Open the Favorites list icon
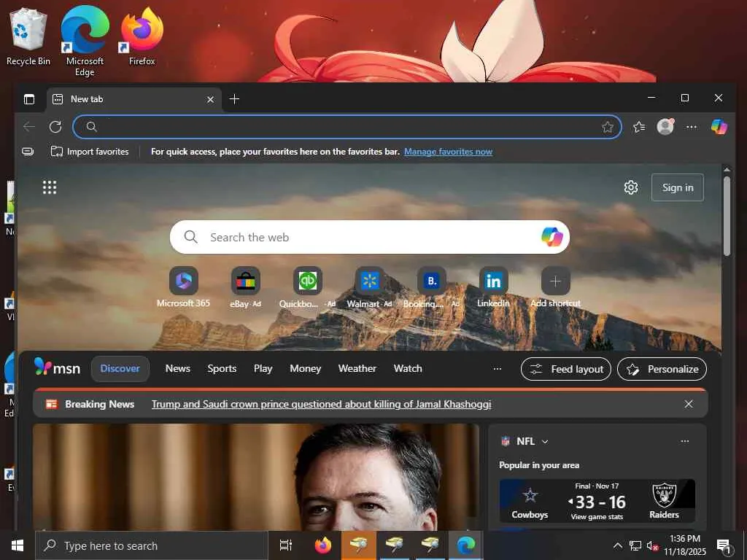Viewport: 747px width, 560px height. 639,127
